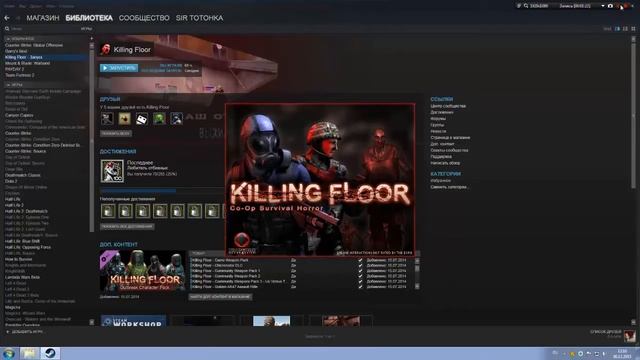Open third friend avatar with white face
The width and height of the screenshot is (640, 360).
point(142,119)
